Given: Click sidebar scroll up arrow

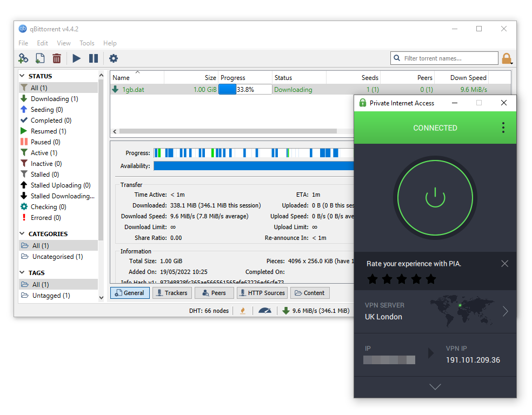Looking at the screenshot, I should pos(101,75).
